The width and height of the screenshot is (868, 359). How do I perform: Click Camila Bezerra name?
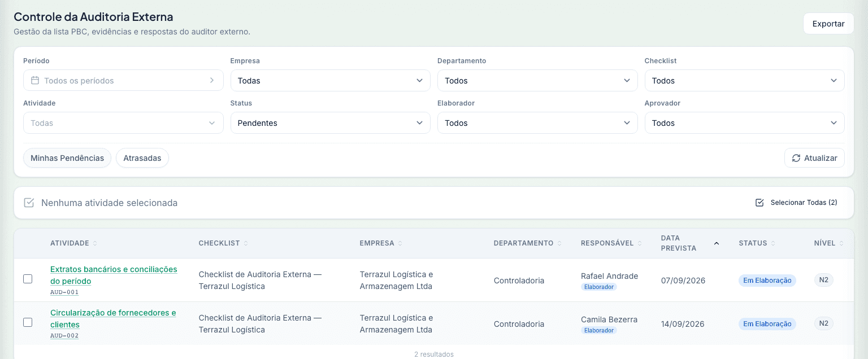click(609, 319)
